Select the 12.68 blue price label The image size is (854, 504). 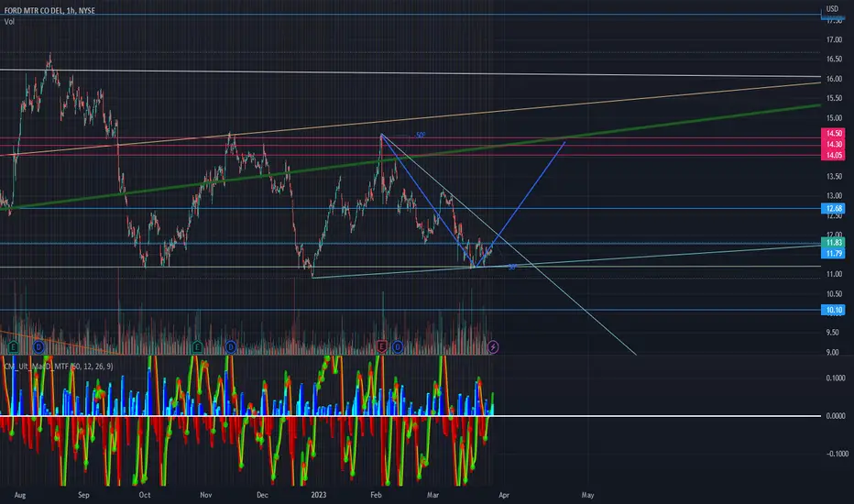point(833,208)
